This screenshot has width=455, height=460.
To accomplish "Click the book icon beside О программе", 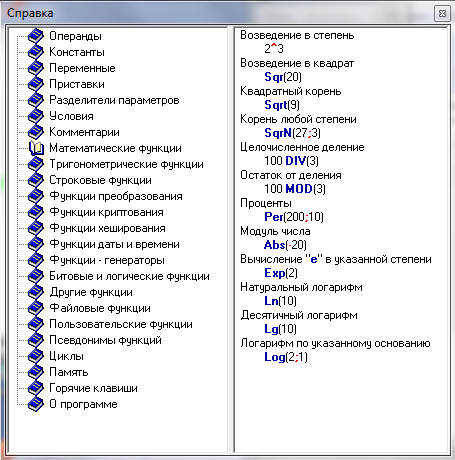I will (36, 404).
